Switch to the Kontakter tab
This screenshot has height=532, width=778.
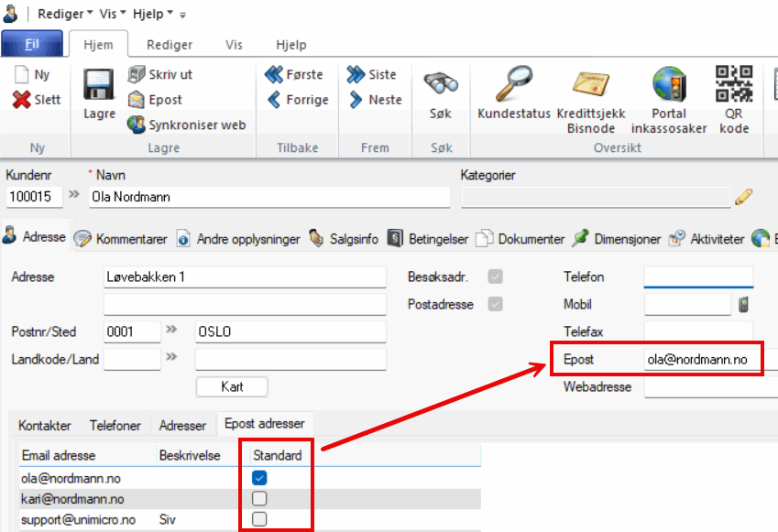click(45, 426)
